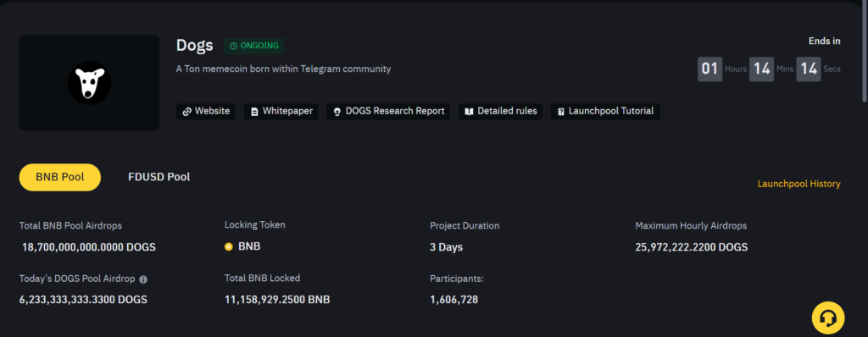
Task: Click the Total BNB Pool Airdrops label
Action: click(x=70, y=226)
